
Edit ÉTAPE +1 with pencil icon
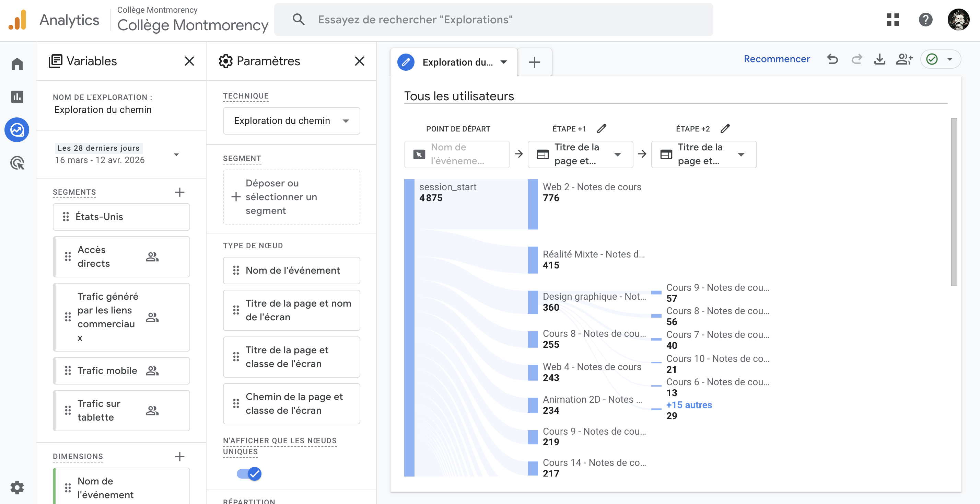point(602,129)
